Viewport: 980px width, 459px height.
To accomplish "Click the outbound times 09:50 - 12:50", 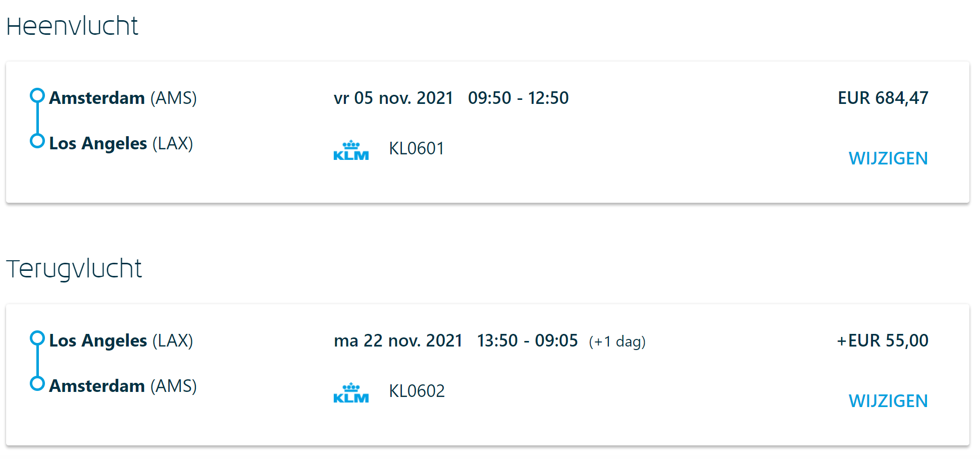I will 518,98.
